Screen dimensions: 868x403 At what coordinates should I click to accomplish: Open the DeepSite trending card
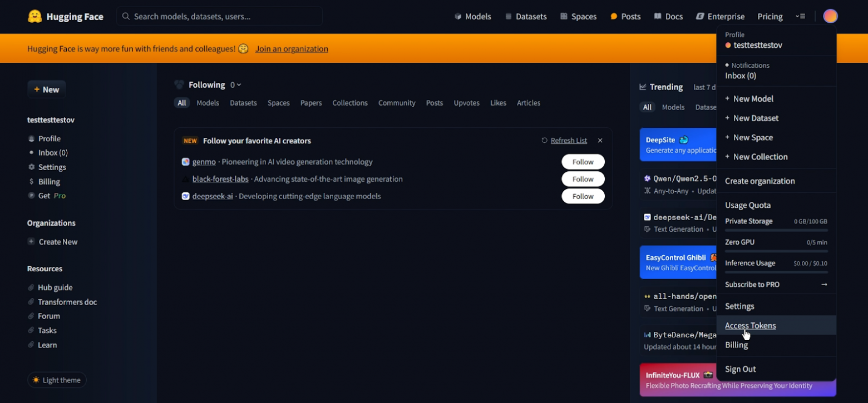coord(678,145)
